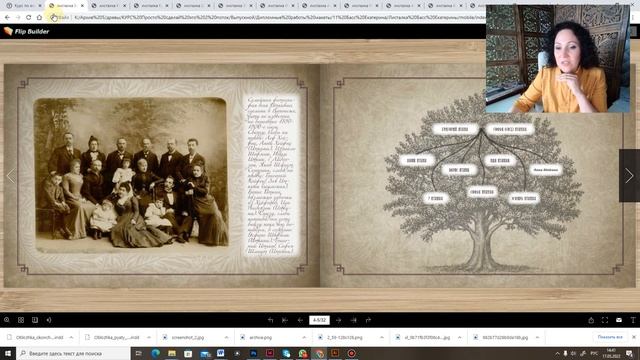Open InDesign from the taskbar
This screenshot has height=360, width=640.
[x=270, y=353]
